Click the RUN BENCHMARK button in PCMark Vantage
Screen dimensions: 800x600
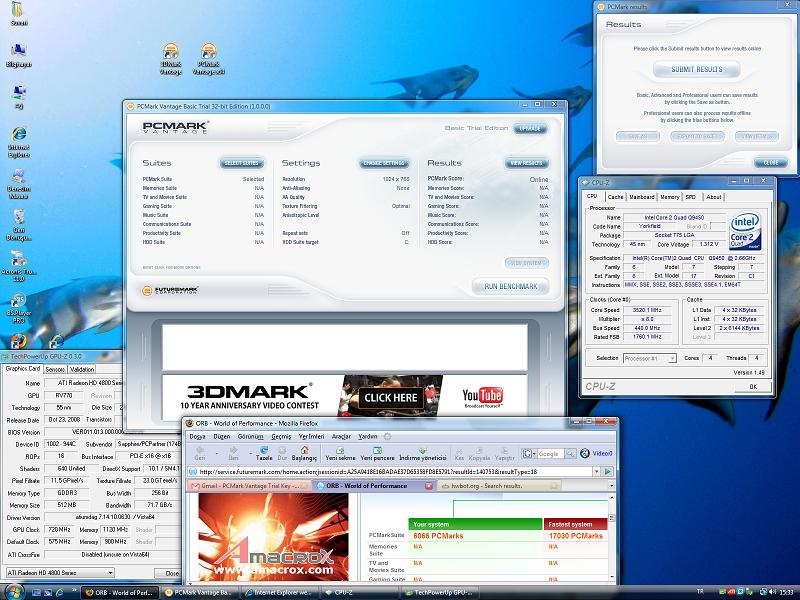coord(511,286)
